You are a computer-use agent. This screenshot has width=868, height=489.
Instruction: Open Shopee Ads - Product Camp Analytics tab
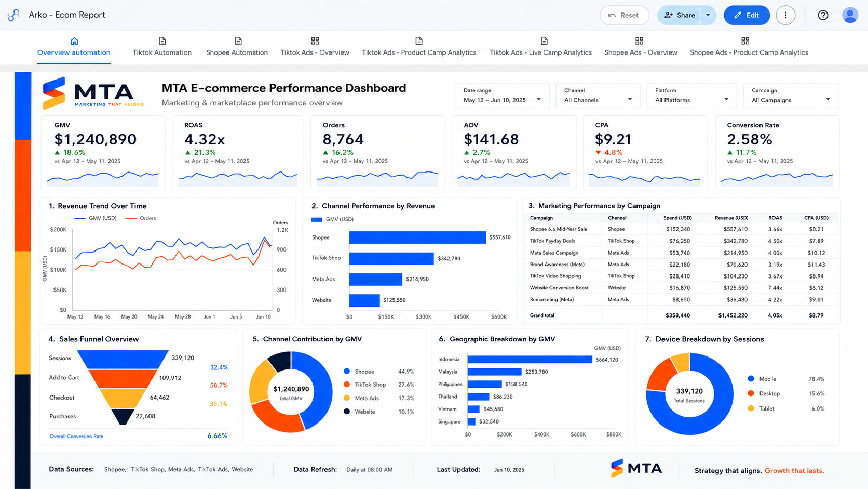click(x=749, y=47)
